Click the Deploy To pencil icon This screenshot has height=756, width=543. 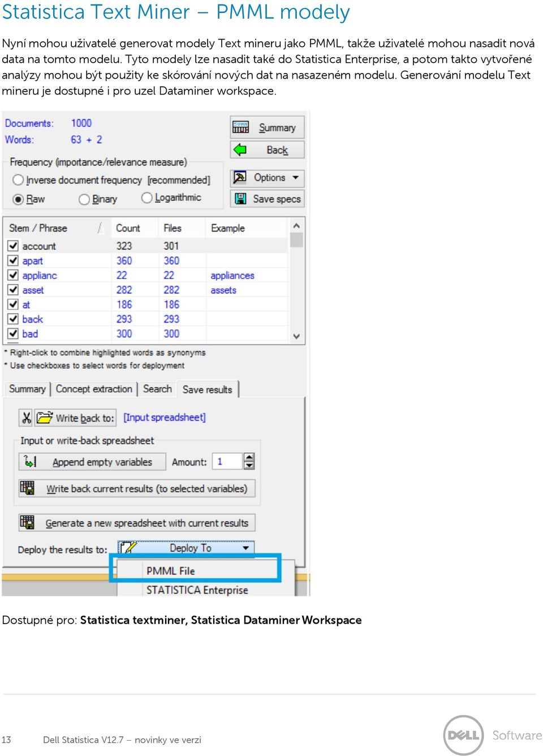[128, 548]
